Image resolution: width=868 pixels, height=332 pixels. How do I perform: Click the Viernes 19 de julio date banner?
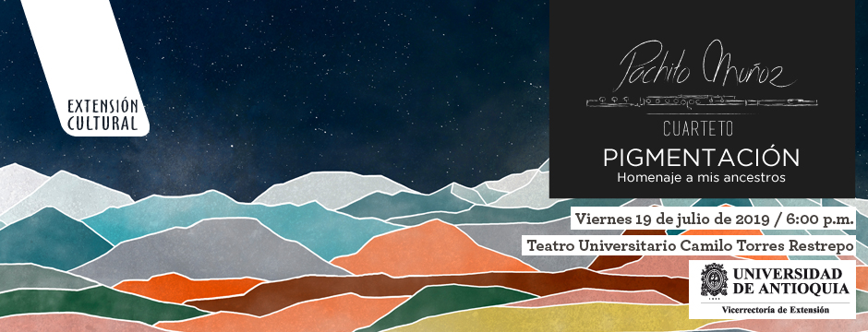(714, 219)
